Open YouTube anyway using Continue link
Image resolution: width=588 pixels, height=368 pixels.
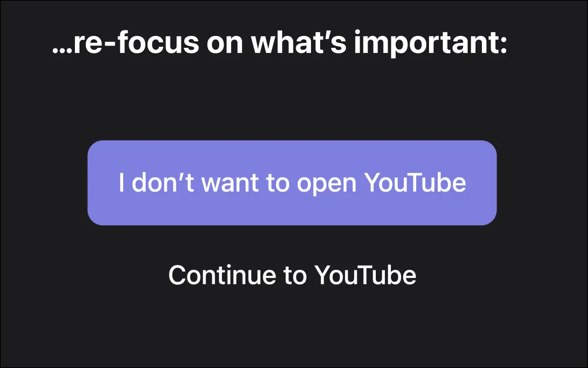292,275
